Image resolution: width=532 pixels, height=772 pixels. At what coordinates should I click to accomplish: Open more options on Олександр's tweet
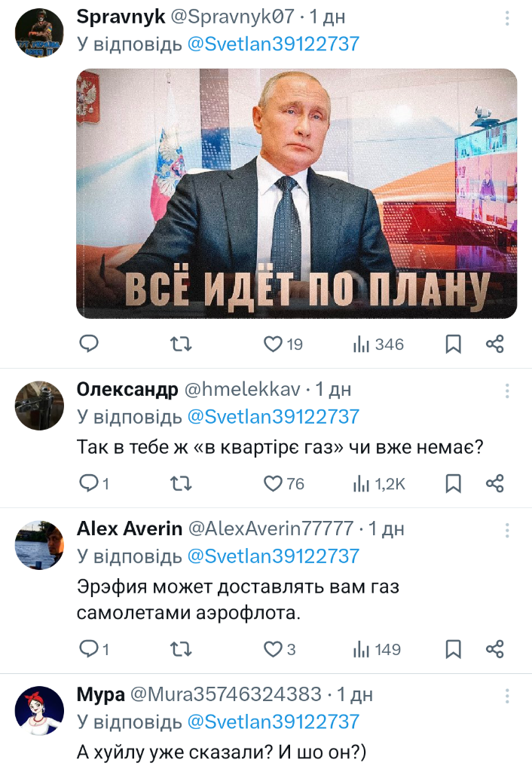507,391
